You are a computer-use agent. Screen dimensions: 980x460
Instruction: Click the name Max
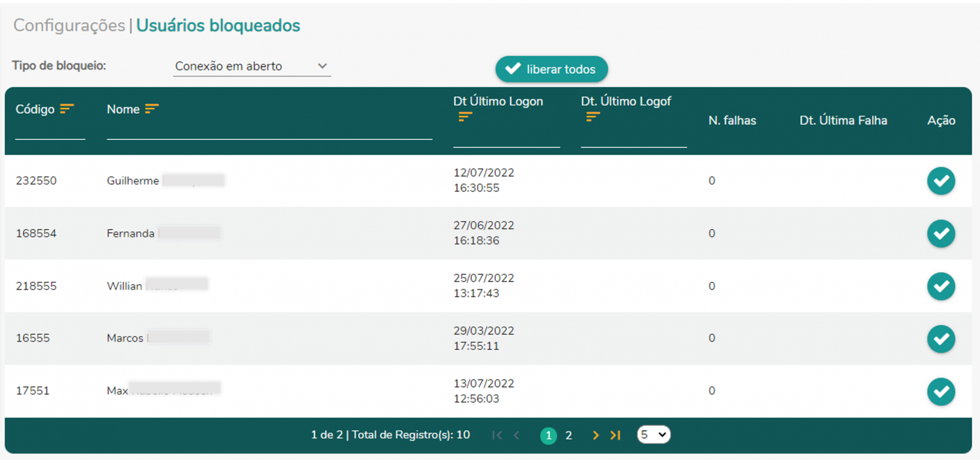tap(117, 391)
